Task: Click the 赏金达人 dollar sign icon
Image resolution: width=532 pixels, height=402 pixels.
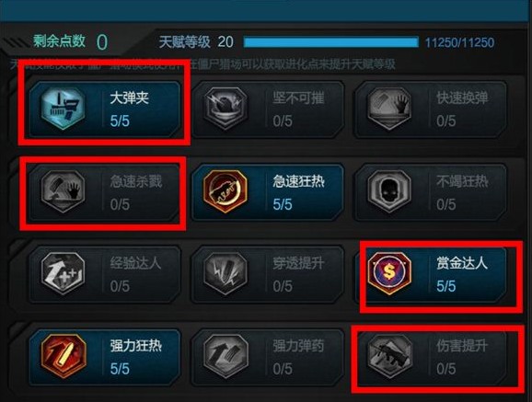Action: pyautogui.click(x=389, y=272)
